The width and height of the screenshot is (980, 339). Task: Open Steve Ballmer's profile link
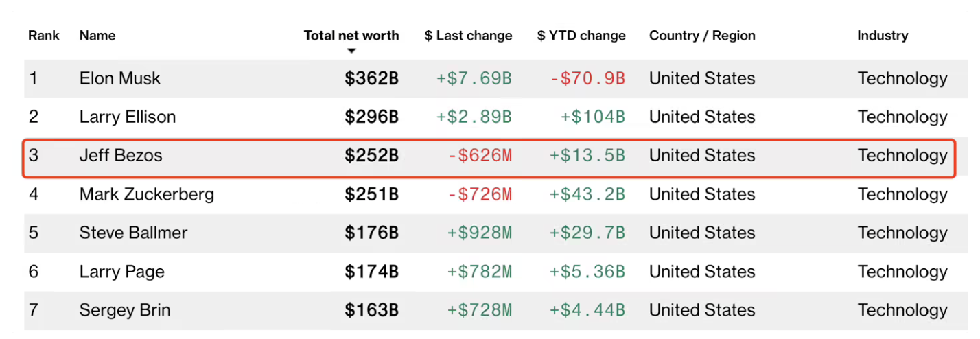click(133, 233)
